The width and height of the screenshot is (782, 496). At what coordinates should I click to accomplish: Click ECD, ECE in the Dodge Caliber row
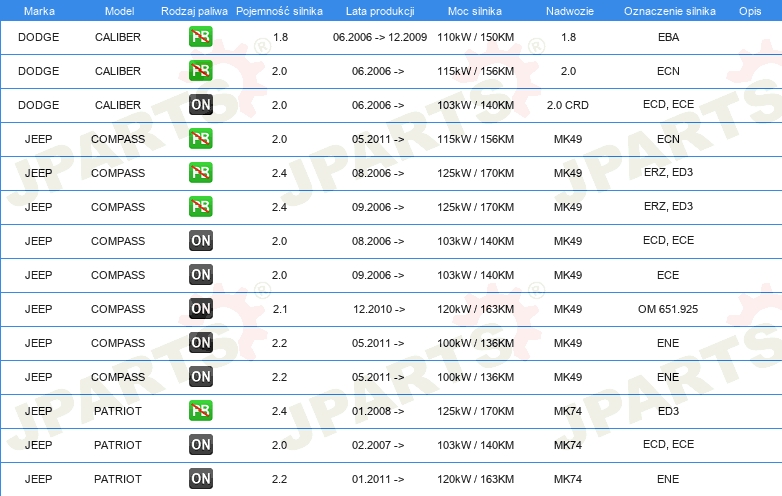tap(668, 104)
